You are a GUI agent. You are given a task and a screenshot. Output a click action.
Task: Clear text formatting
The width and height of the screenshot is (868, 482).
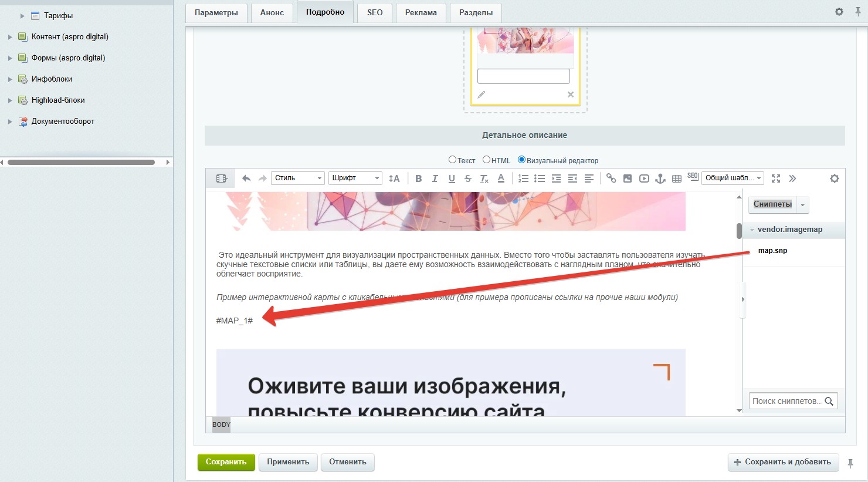point(484,178)
